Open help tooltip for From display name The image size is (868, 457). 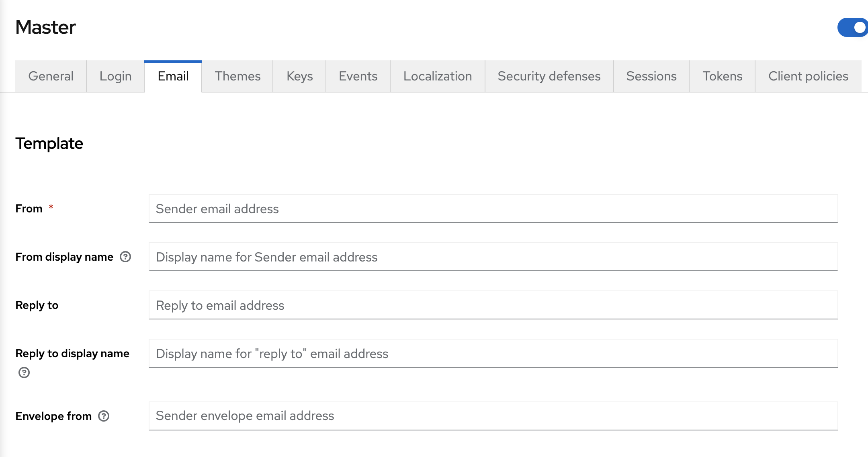tap(125, 257)
